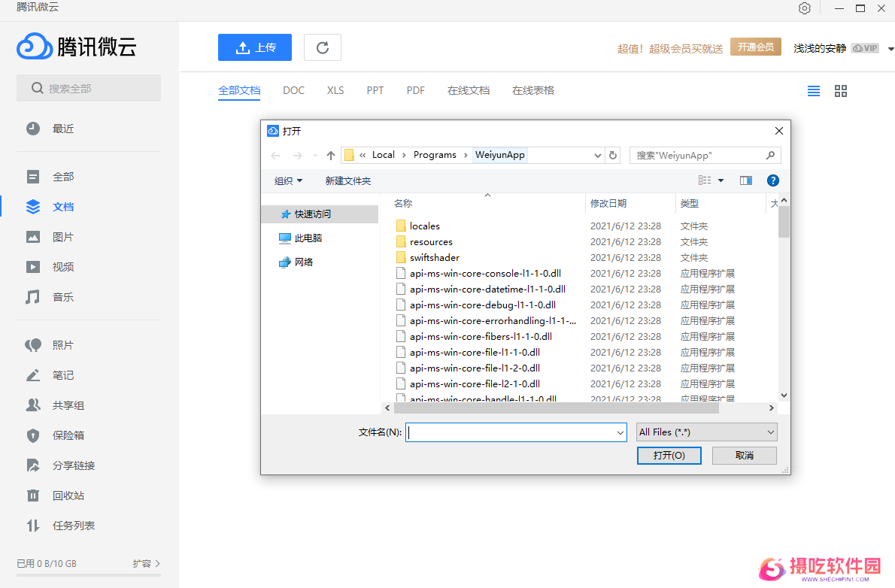Open the settings gear icon
This screenshot has width=895, height=588.
[805, 8]
